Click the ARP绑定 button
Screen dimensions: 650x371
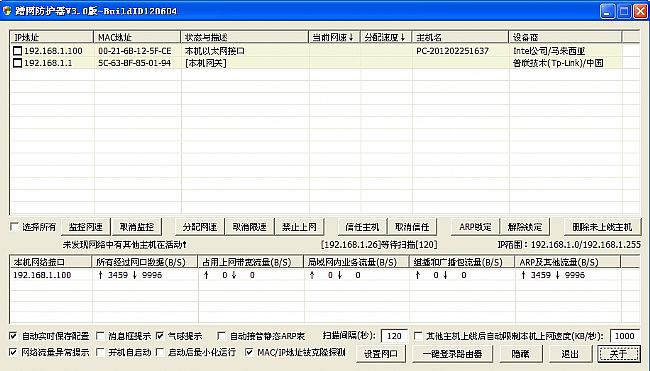tap(475, 227)
